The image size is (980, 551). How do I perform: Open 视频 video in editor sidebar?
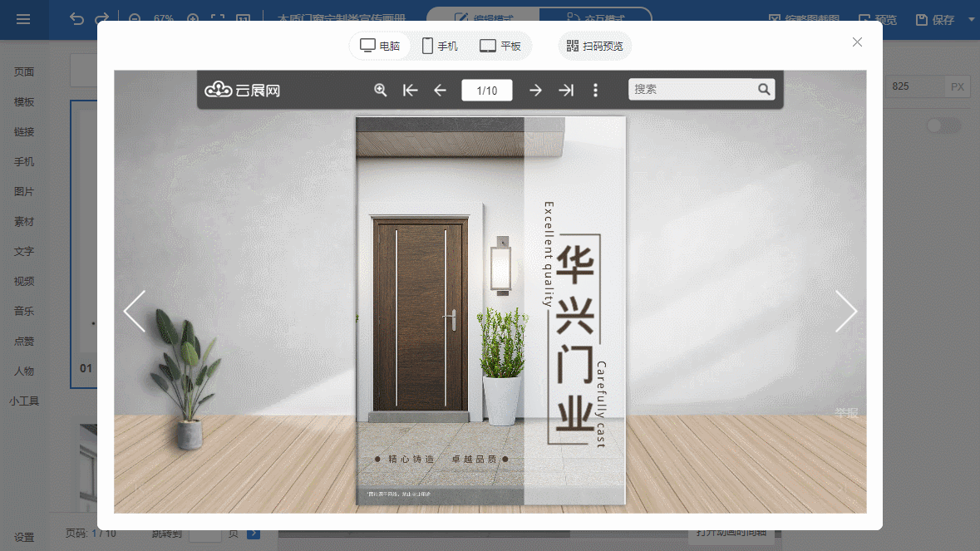24,282
